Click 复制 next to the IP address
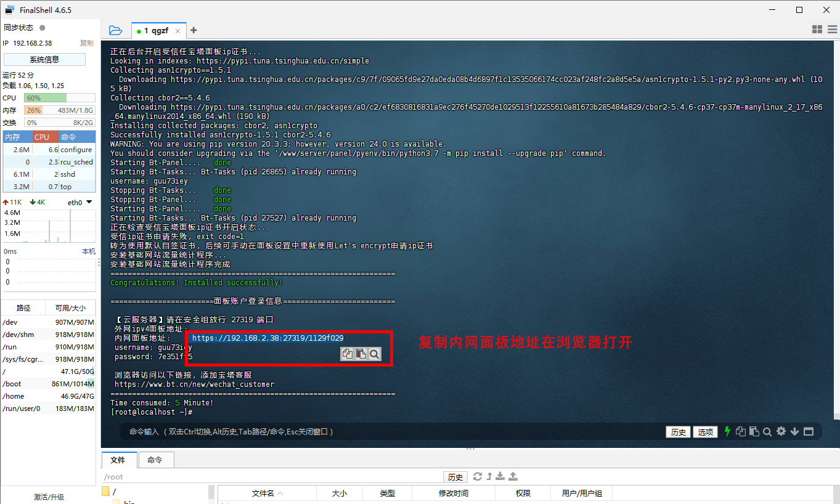 [86, 43]
